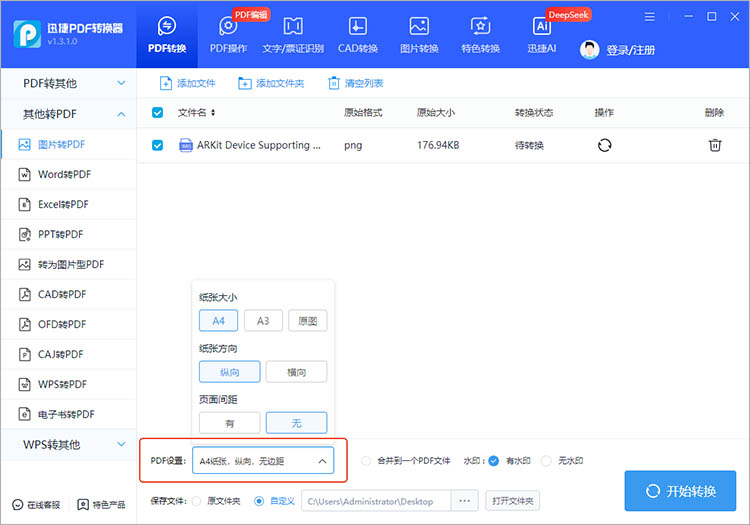Choose A3 paper size
This screenshot has height=525, width=750.
pyautogui.click(x=263, y=321)
